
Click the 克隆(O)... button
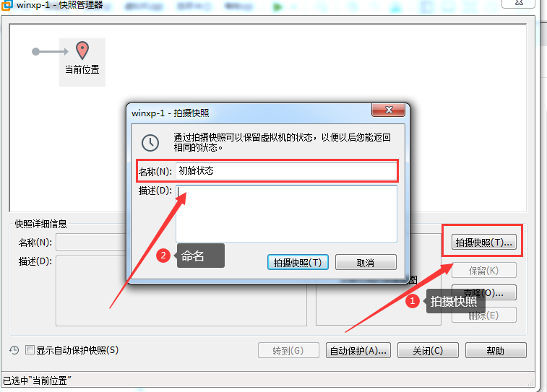click(x=484, y=292)
